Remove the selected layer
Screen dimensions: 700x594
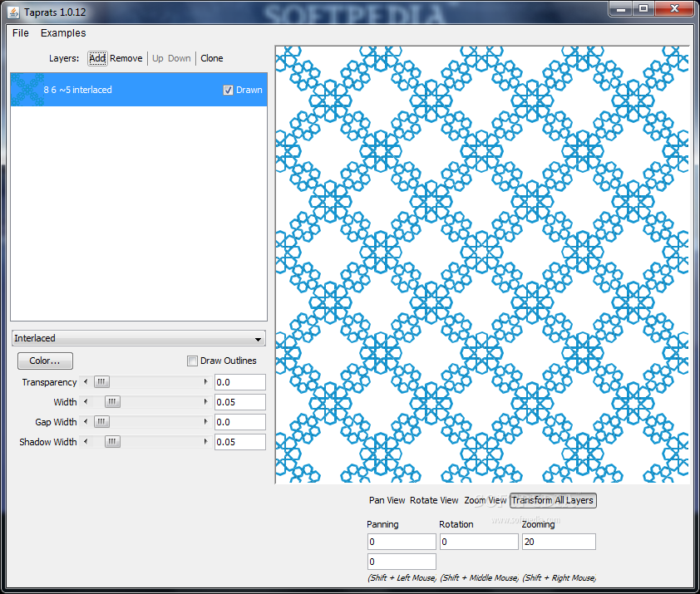tap(126, 58)
